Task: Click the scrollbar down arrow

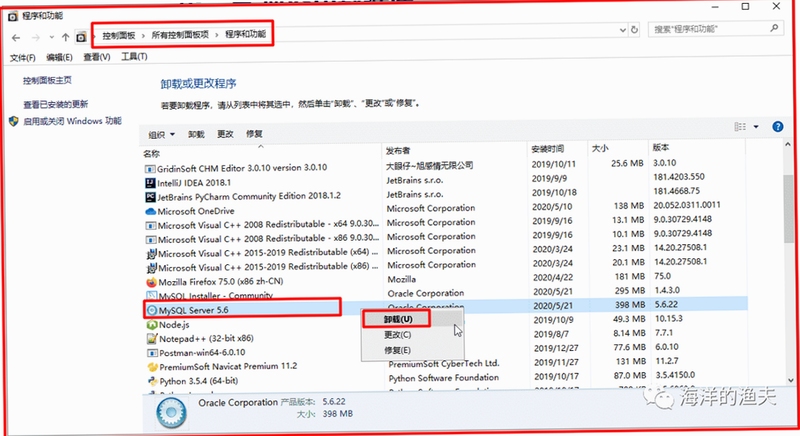Action: (x=791, y=380)
